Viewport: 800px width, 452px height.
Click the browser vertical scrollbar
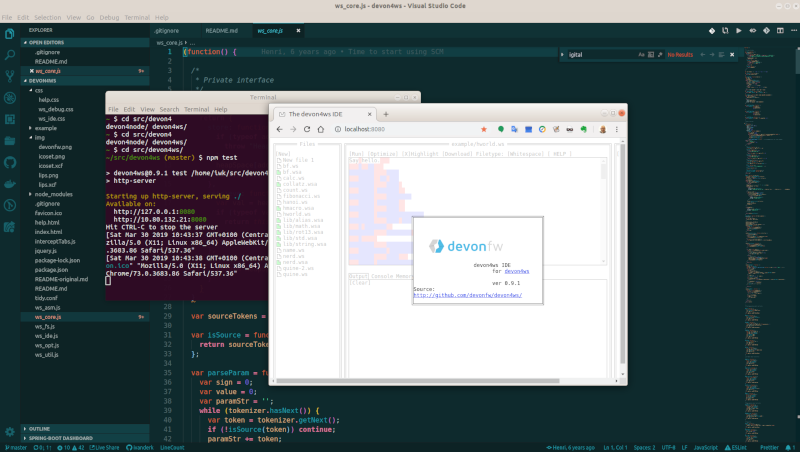[x=622, y=253]
